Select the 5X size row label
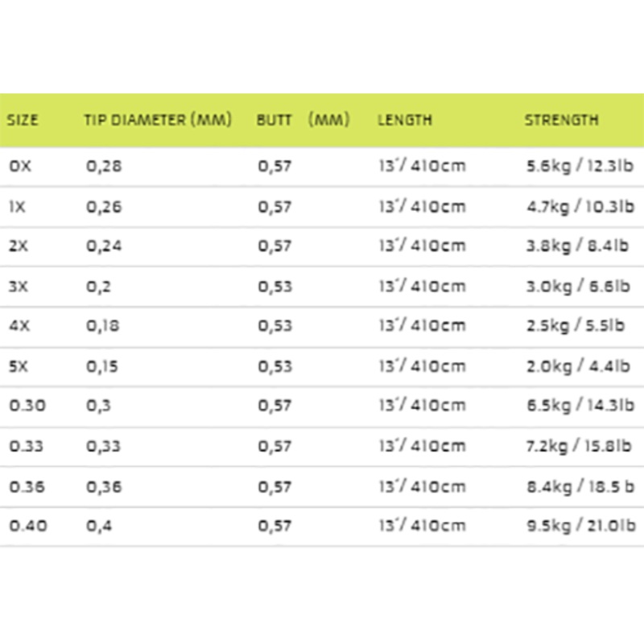 (x=19, y=366)
